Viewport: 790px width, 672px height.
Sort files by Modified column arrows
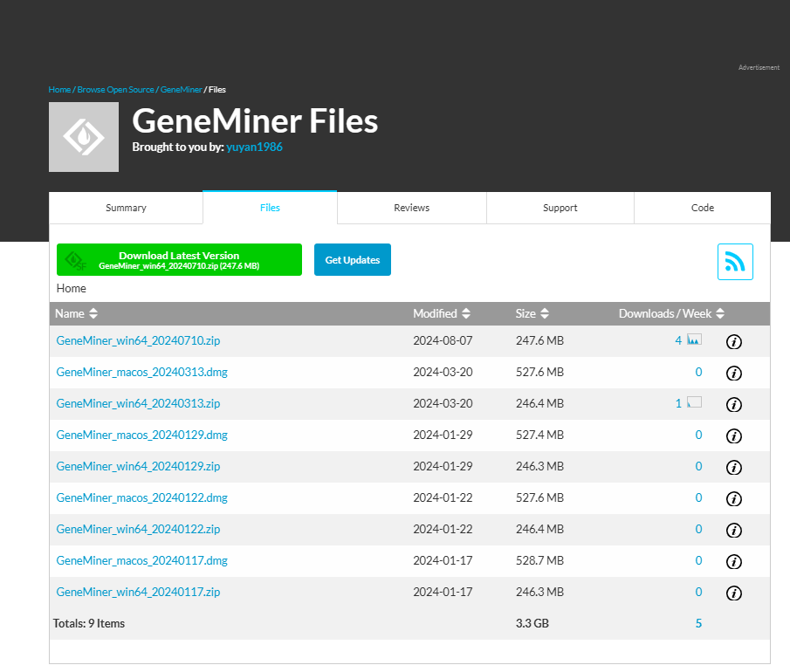click(466, 313)
